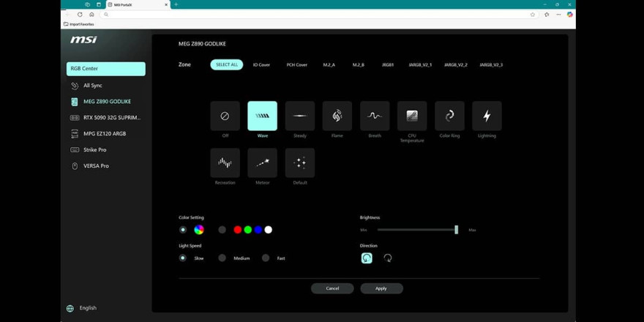Open a new browser tab
The image size is (644, 322).
(x=176, y=4)
